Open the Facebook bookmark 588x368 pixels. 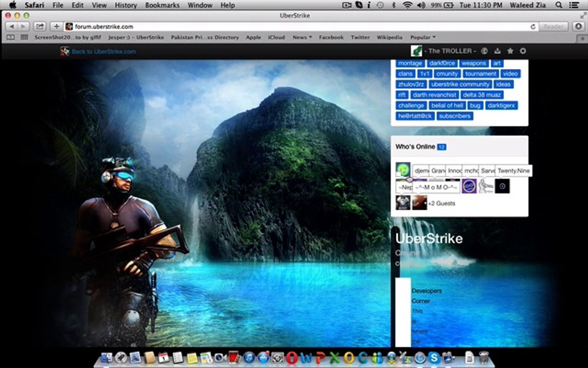(x=331, y=37)
